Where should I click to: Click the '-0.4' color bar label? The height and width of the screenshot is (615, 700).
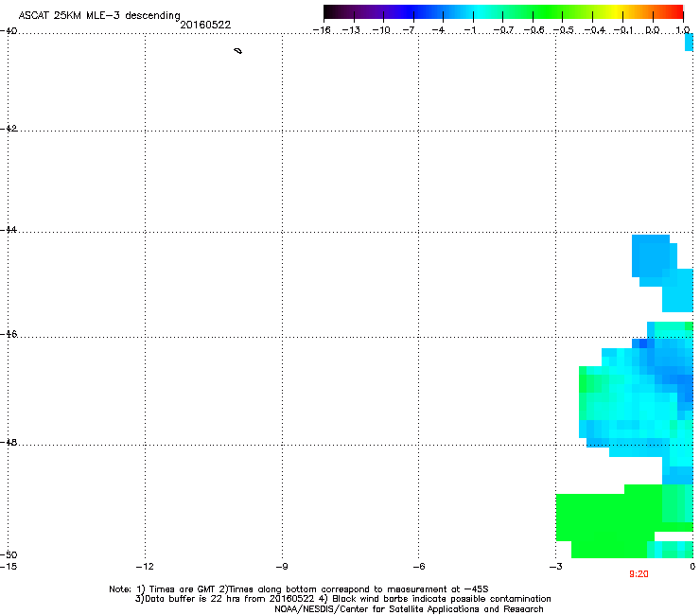[x=595, y=30]
